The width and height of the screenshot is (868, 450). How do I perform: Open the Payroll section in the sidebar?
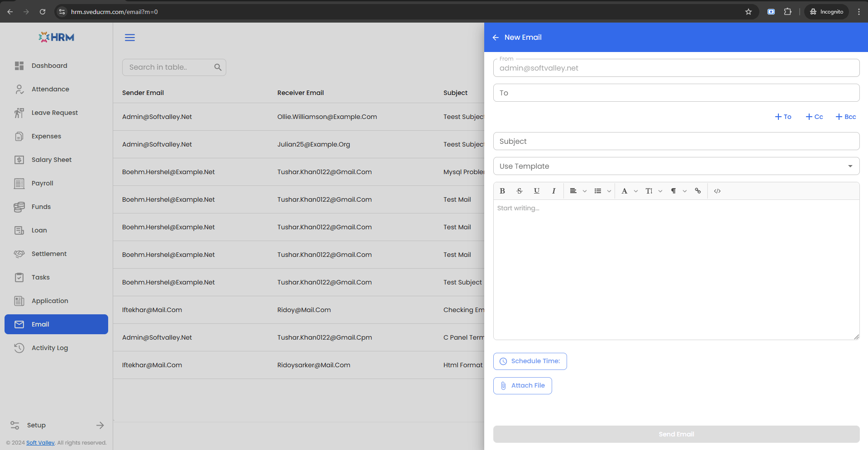(x=43, y=183)
